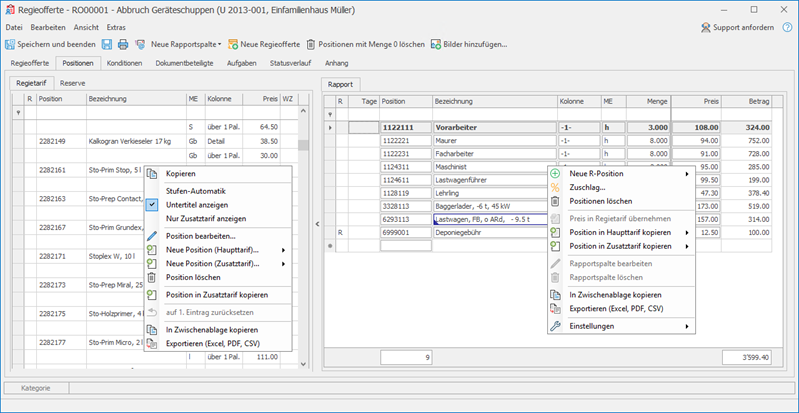Click the printer icon in toolbar
Image resolution: width=799 pixels, height=413 pixels.
(x=123, y=44)
